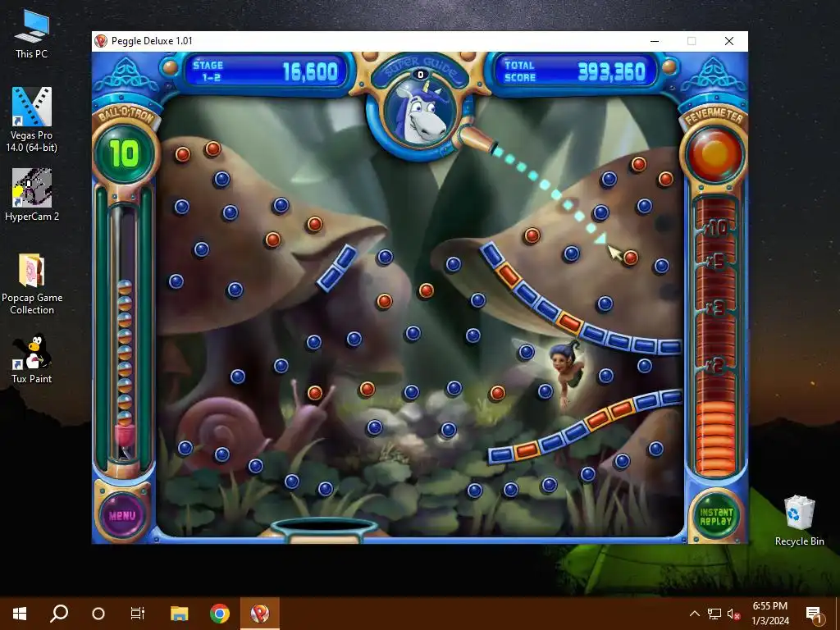Open the purple Menu button

click(x=122, y=515)
